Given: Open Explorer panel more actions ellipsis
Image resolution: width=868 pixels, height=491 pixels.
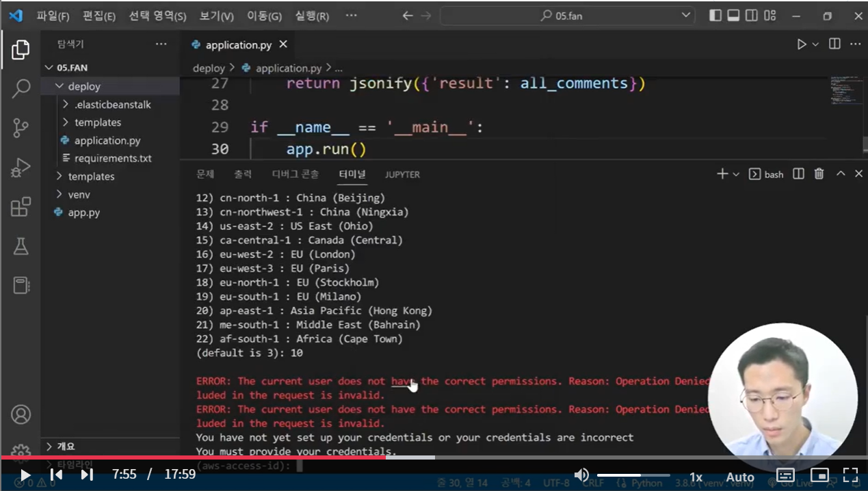Looking at the screenshot, I should 161,44.
